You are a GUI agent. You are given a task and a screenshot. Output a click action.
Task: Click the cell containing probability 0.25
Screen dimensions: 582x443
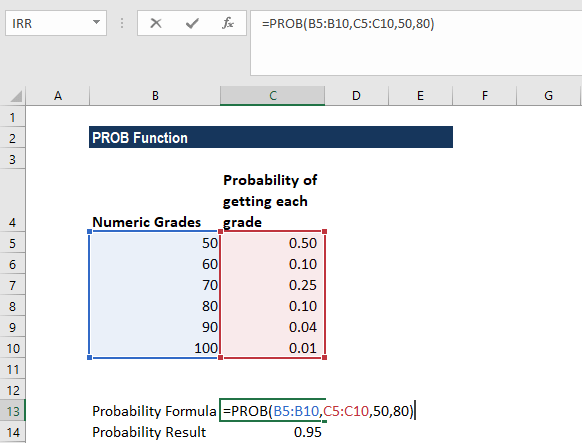point(272,285)
